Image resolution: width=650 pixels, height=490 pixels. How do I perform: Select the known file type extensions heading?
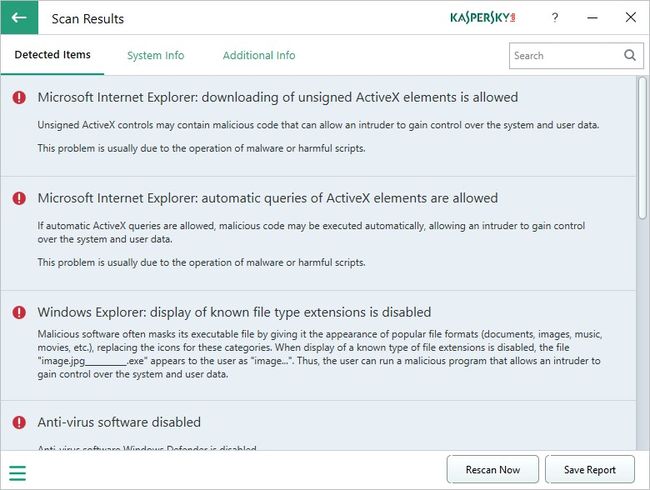tap(234, 312)
